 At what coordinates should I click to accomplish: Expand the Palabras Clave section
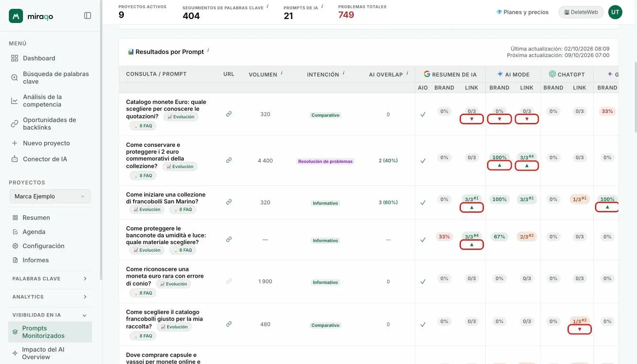(x=50, y=279)
